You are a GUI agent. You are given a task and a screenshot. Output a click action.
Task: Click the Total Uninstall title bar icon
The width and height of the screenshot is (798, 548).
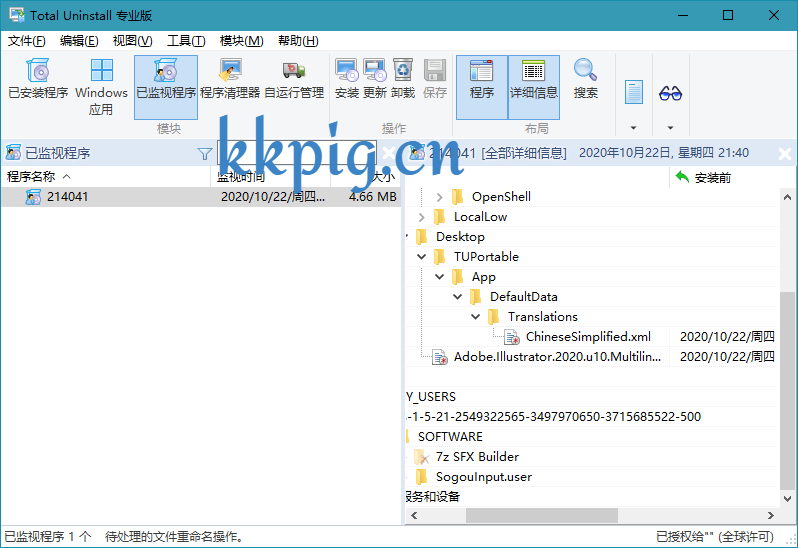(x=16, y=15)
